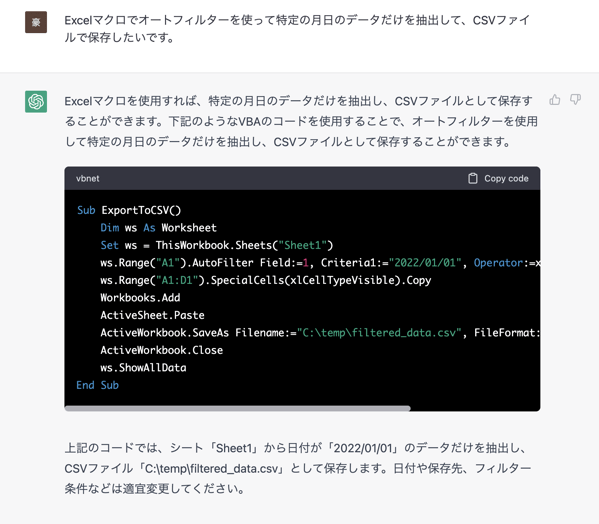This screenshot has width=599, height=524.
Task: Click the ChatGPT logo avatar
Action: [x=36, y=102]
